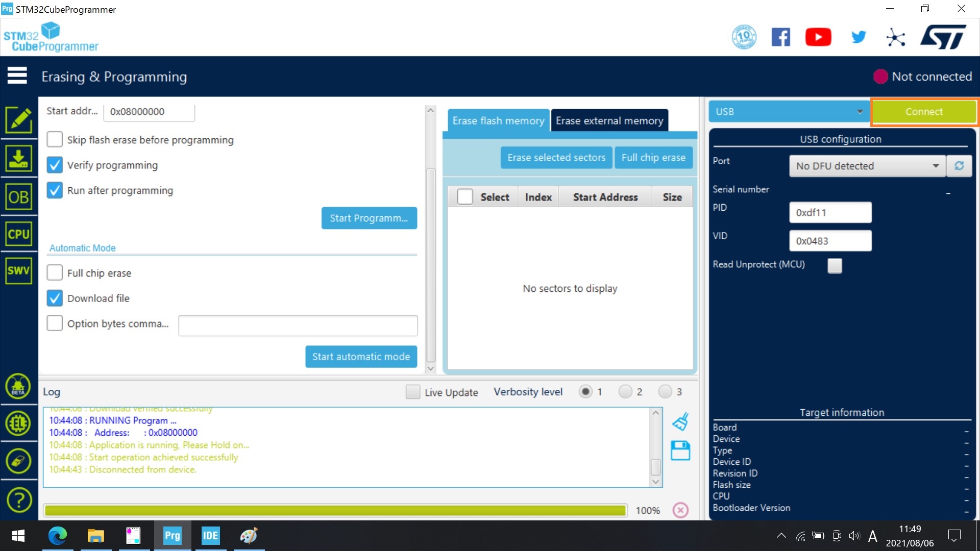Enable Full chip erase in Automatic Mode

[55, 273]
